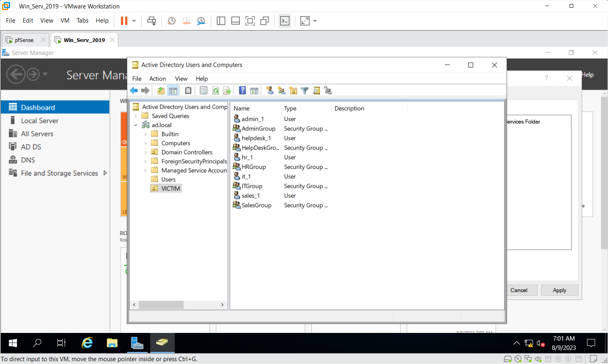
Task: Take a VM snapshot icon
Action: coord(172,21)
